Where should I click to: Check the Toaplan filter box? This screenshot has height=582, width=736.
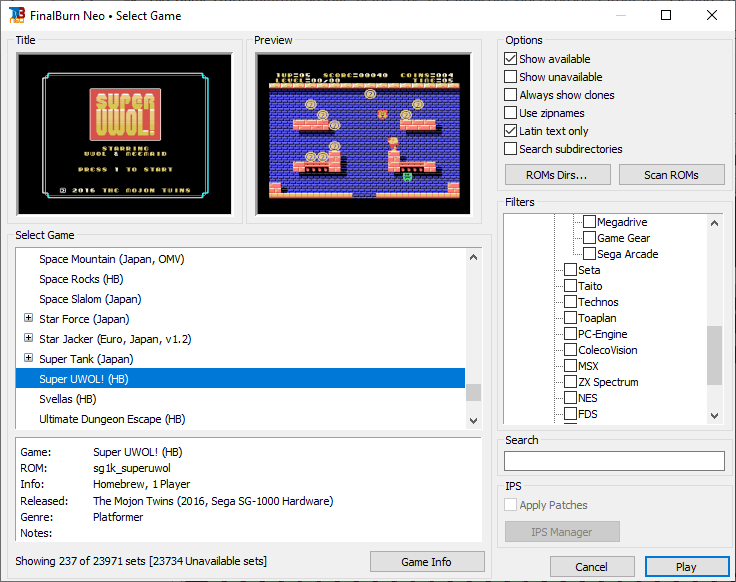click(570, 317)
